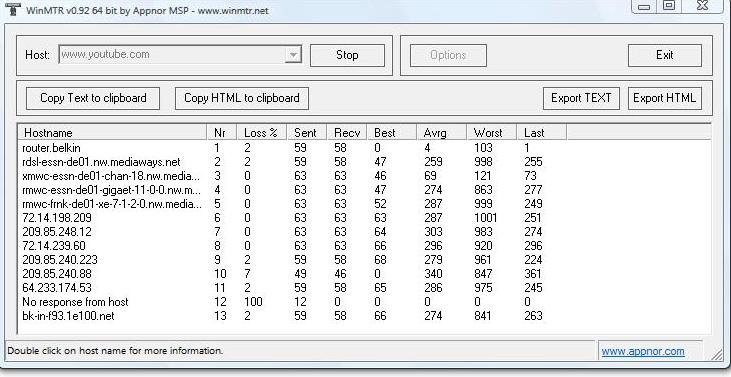Select the bk-in-f93.1e100.net row

pyautogui.click(x=365, y=316)
